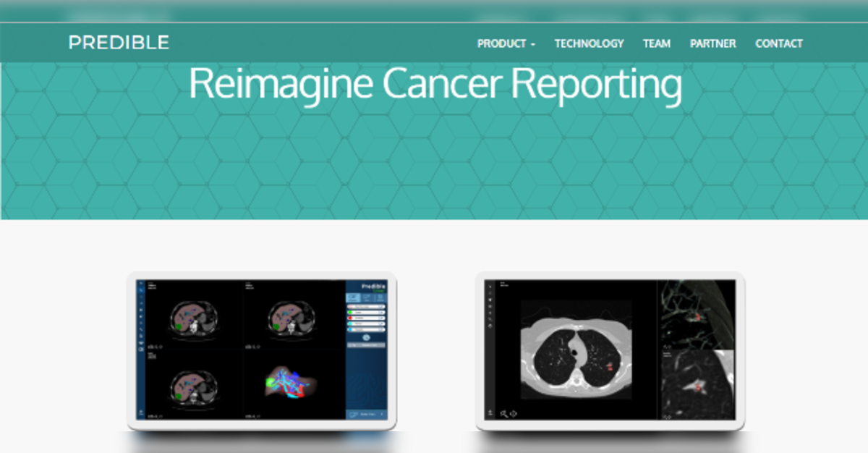Open the liver segmentation tablet screenshot
Screen dimensions: 868x453
[262, 351]
